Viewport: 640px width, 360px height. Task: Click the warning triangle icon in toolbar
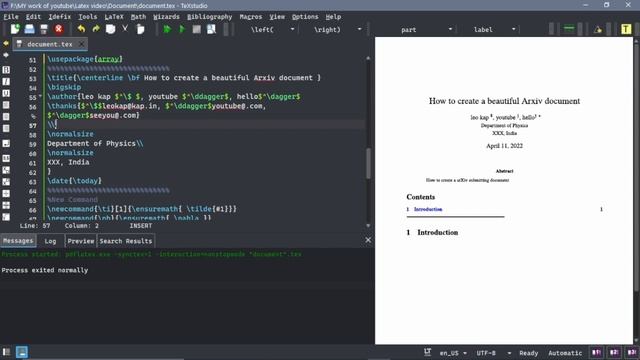[598, 29]
